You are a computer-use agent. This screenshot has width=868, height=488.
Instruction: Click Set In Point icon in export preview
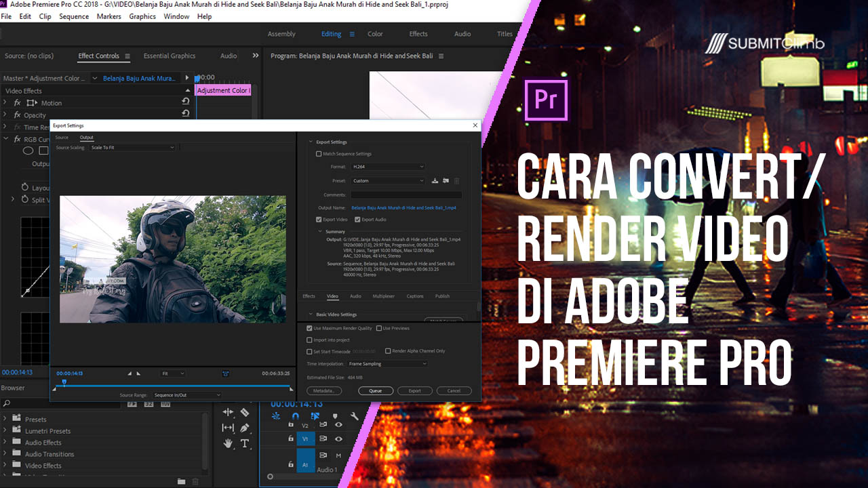click(130, 373)
